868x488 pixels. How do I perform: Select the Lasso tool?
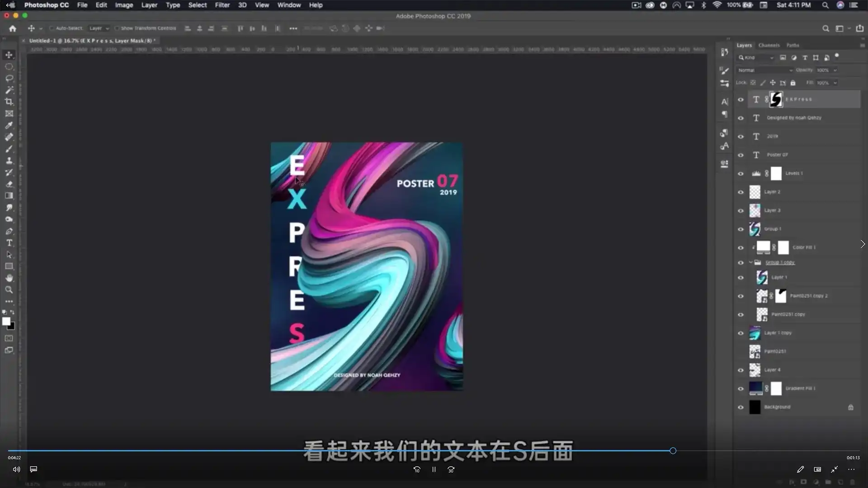(x=9, y=78)
